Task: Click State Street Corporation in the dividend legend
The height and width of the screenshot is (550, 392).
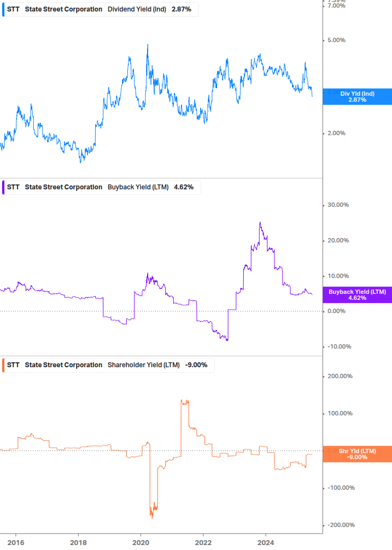Action: [x=63, y=9]
